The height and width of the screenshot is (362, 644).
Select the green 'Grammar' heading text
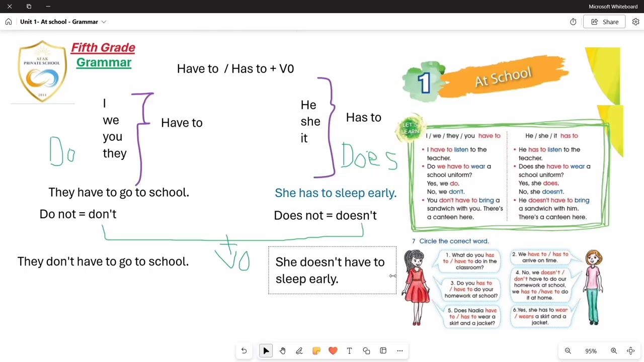click(104, 62)
